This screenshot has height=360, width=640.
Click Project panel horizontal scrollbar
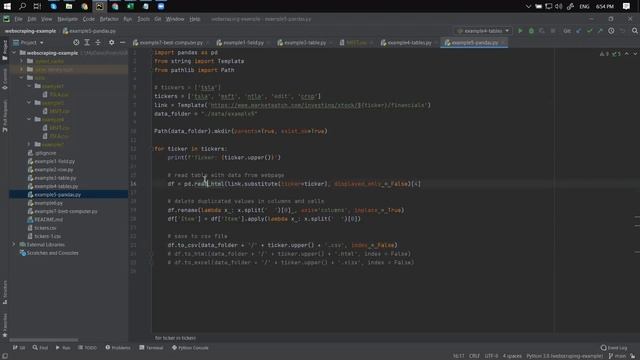(44, 340)
